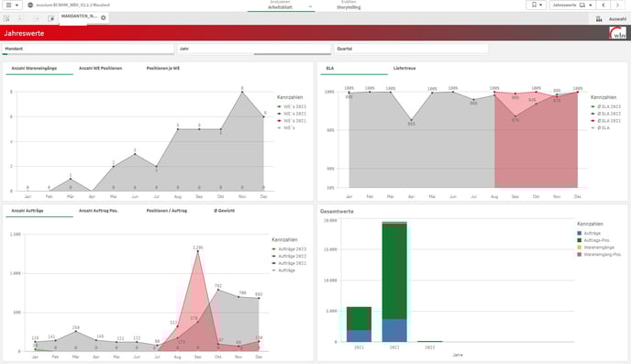The image size is (631, 364).
Task: Clear all selections icon
Action: coord(50,18)
